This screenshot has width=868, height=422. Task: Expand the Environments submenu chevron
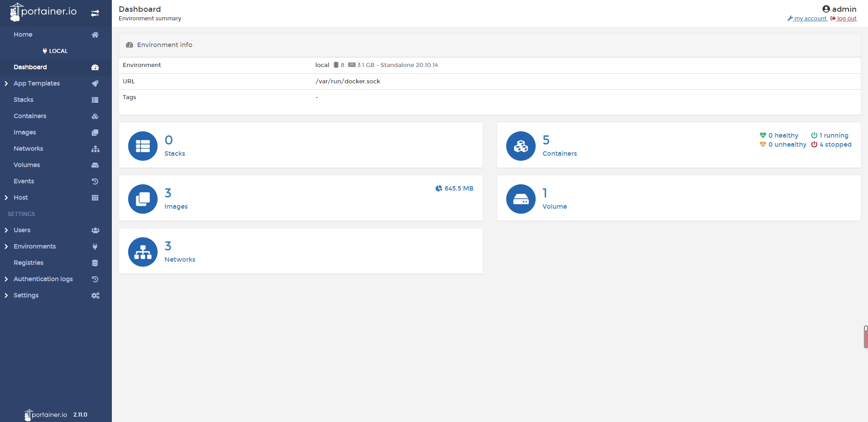[6, 247]
